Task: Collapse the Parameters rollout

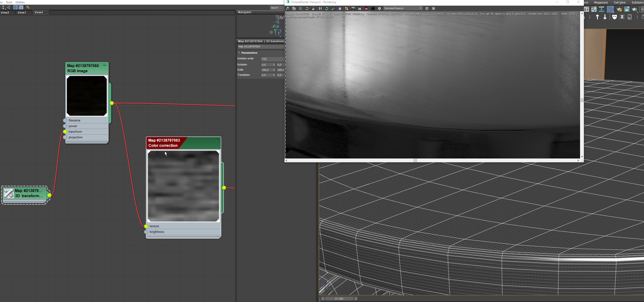Action: click(x=249, y=53)
